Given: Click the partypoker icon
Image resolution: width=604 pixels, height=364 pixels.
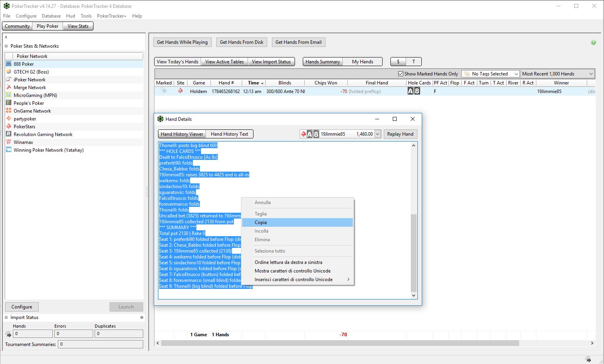Looking at the screenshot, I should coord(9,118).
